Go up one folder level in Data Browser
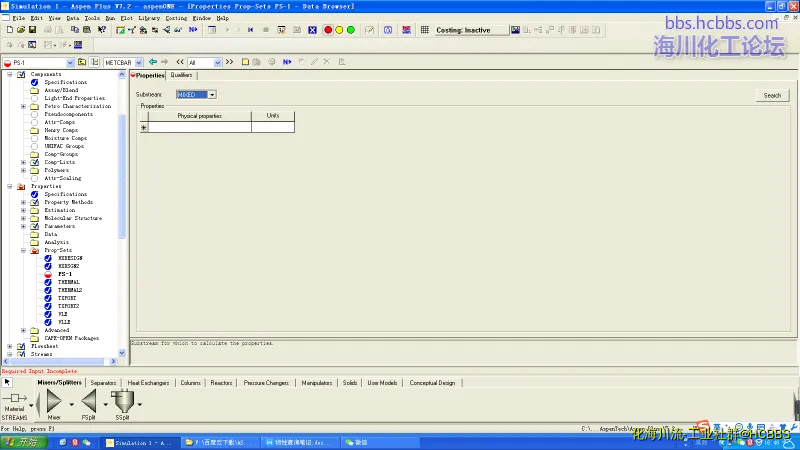This screenshot has width=800, height=450. [82, 62]
